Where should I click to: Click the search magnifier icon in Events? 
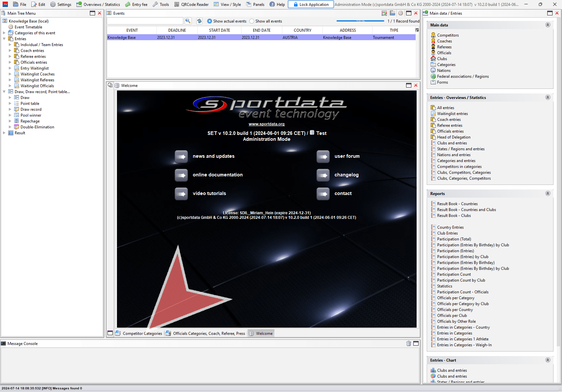point(188,21)
